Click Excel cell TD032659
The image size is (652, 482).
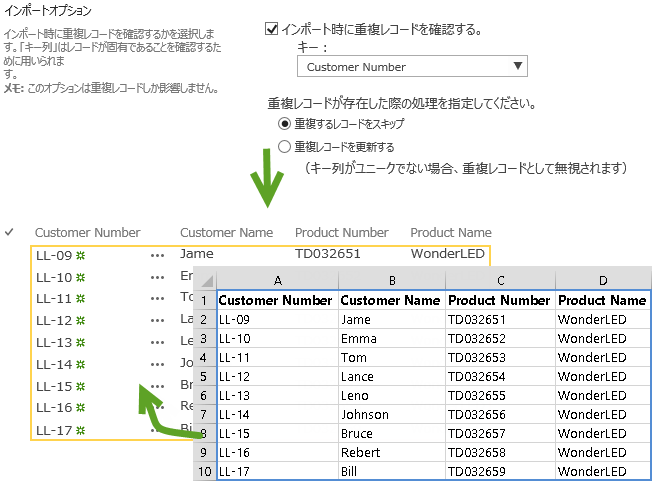click(501, 472)
